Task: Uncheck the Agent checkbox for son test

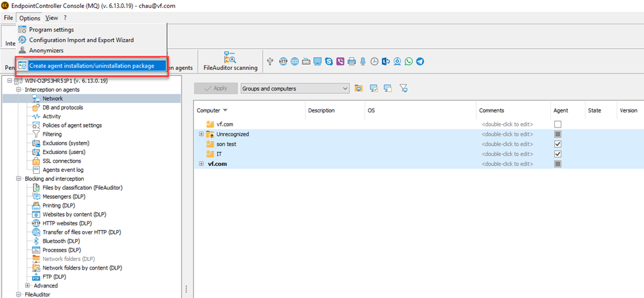Action: tap(558, 144)
